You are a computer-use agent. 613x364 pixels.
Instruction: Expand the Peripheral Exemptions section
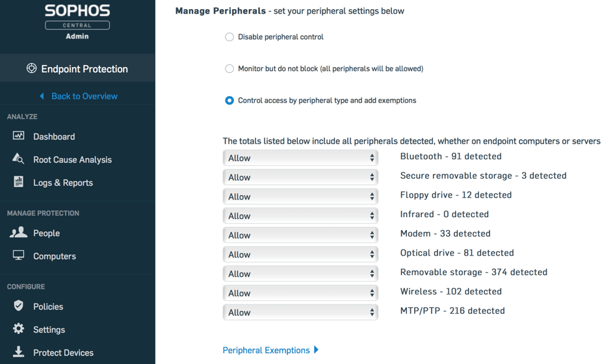click(270, 350)
